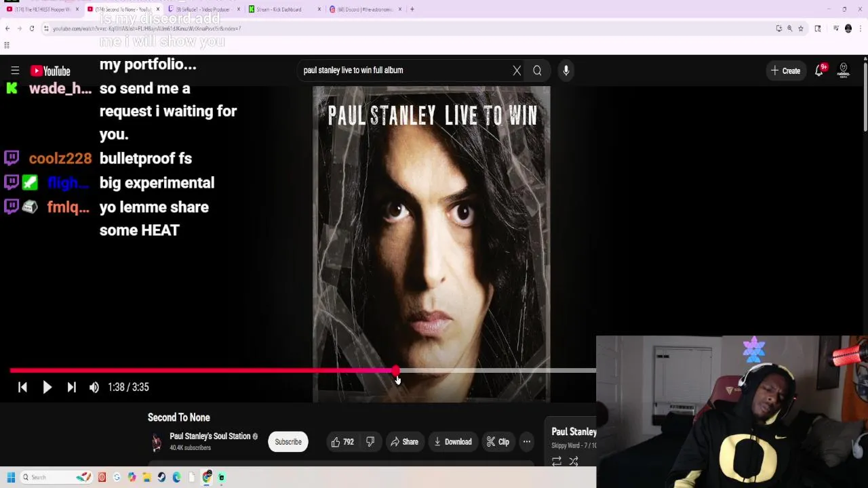The height and width of the screenshot is (488, 868).
Task: Open zoom control in address bar
Action: click(x=790, y=28)
